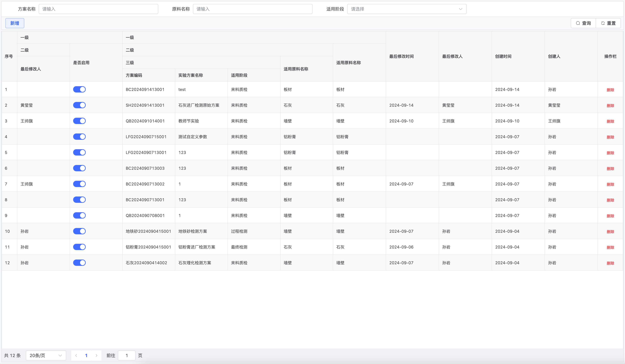
Task: Toggle 是否启用 switch for LFG2024090713001
Action: 79,152
